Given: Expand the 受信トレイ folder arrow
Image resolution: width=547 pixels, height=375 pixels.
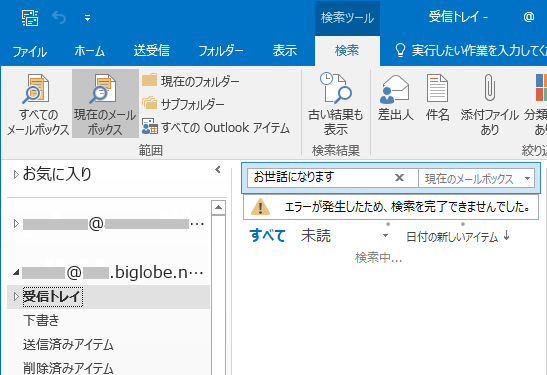Looking at the screenshot, I should pos(16,297).
